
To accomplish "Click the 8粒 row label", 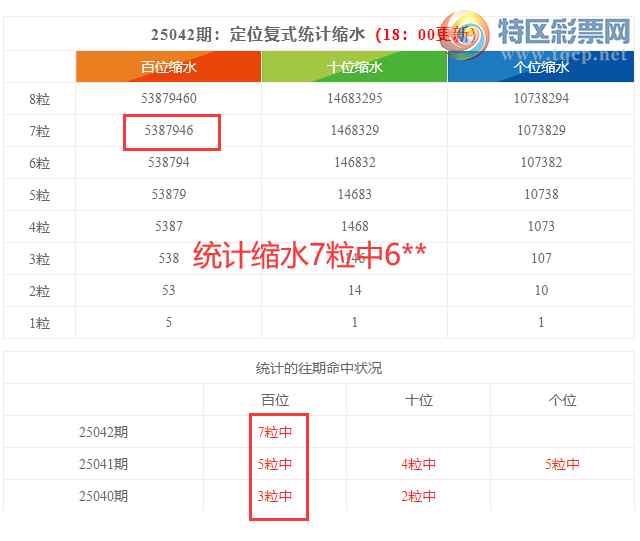I will pyautogui.click(x=39, y=99).
